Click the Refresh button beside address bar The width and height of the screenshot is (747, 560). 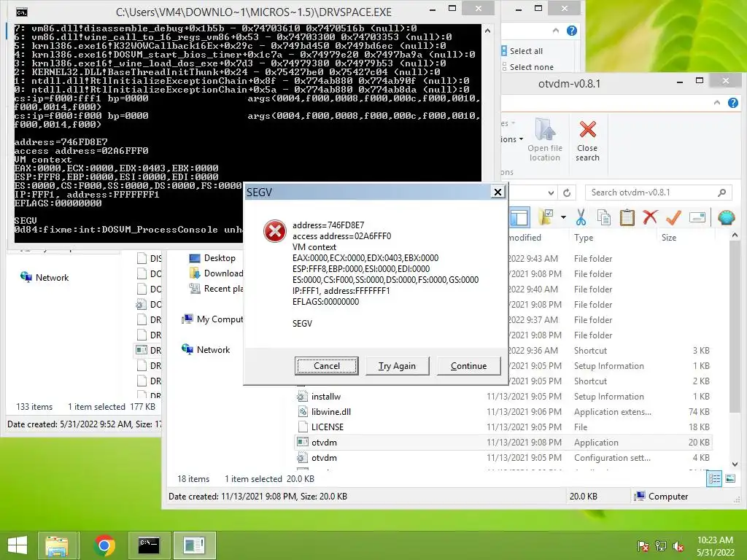point(567,192)
